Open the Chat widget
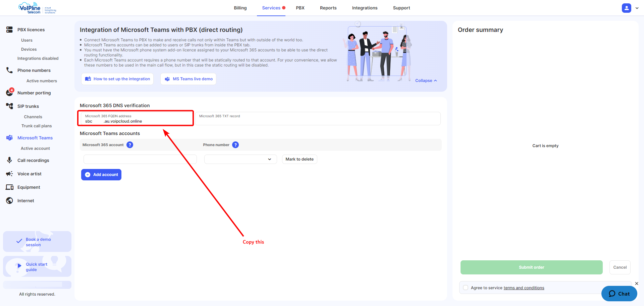 click(619, 294)
